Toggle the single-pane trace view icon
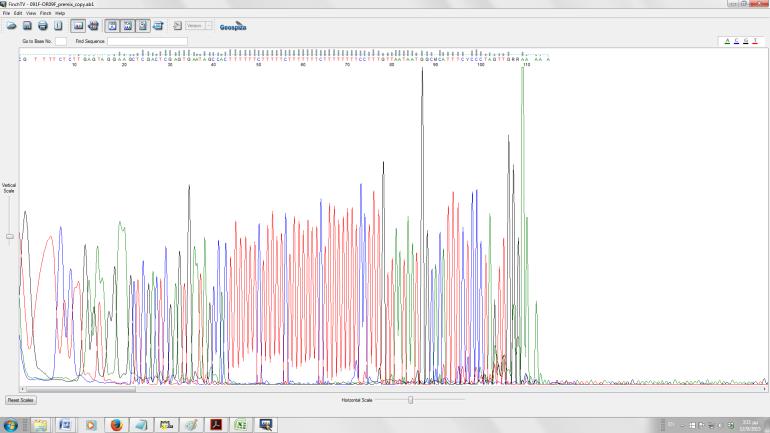This screenshot has height=433, width=770. point(78,26)
